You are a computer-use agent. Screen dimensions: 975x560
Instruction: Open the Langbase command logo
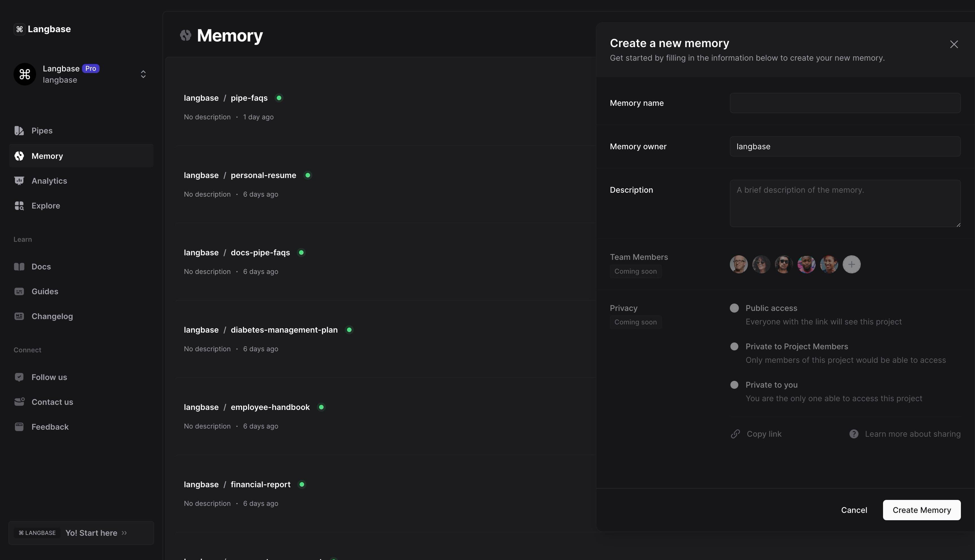point(20,29)
